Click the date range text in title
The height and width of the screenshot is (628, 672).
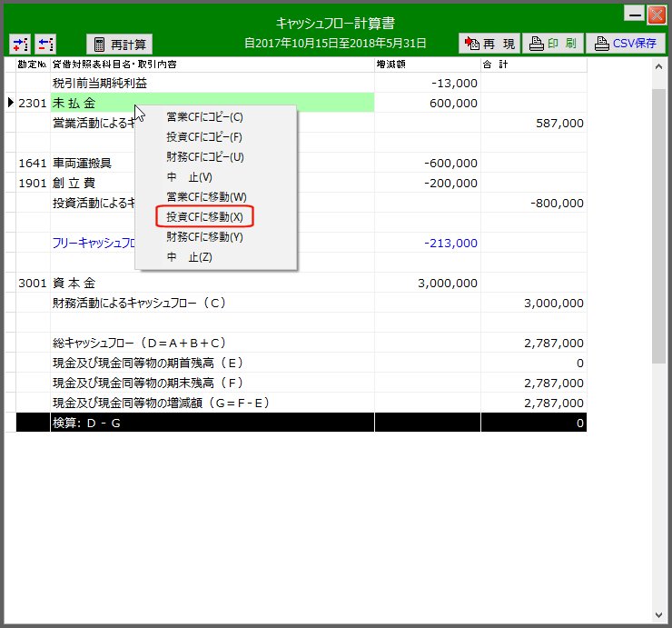[x=335, y=44]
